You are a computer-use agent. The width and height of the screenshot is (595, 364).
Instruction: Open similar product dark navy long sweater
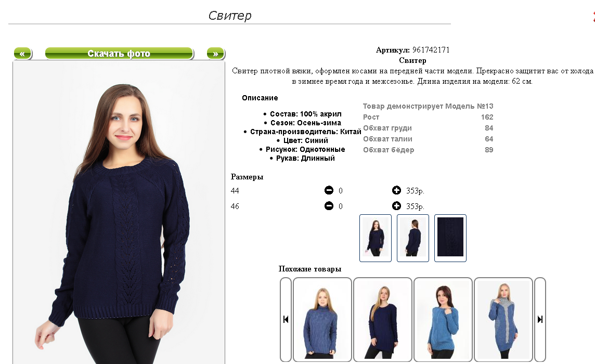point(382,319)
